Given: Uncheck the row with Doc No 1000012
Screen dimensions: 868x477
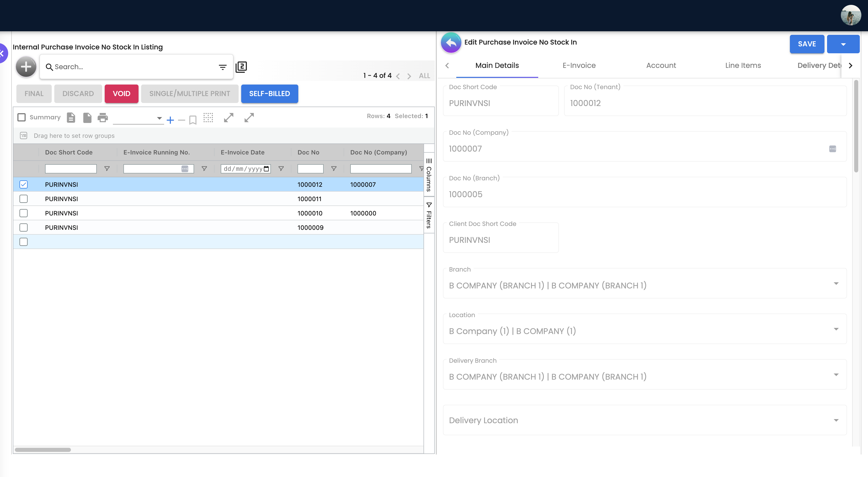Looking at the screenshot, I should click(24, 184).
